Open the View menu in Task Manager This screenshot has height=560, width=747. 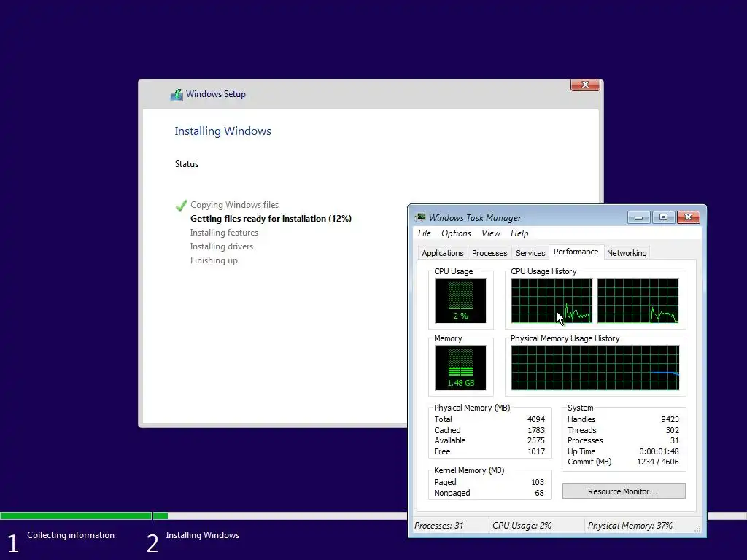pos(491,233)
